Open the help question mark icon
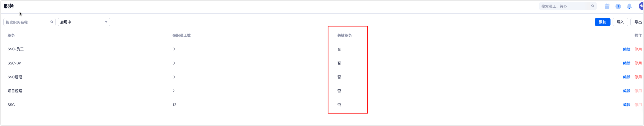644x126 pixels. [618, 6]
